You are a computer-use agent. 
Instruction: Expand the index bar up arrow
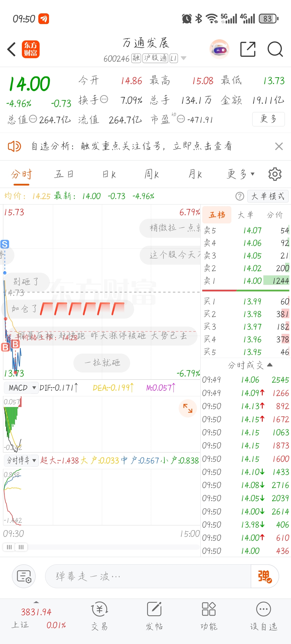tap(36, 602)
